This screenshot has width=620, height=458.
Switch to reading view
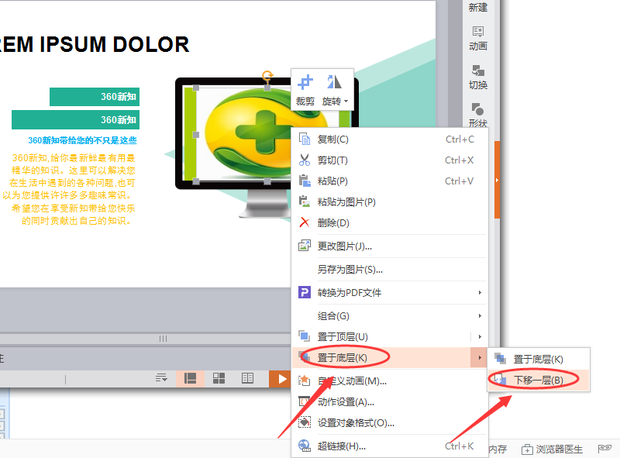tap(248, 379)
